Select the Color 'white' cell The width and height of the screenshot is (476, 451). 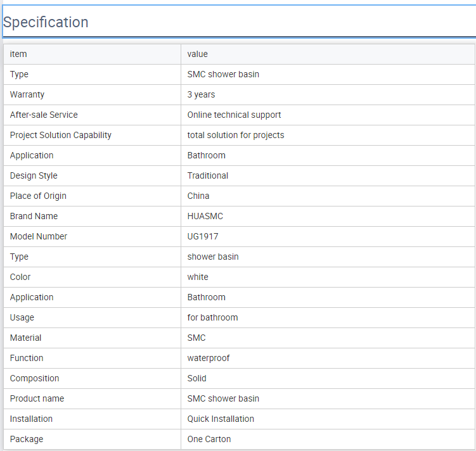[x=328, y=277]
